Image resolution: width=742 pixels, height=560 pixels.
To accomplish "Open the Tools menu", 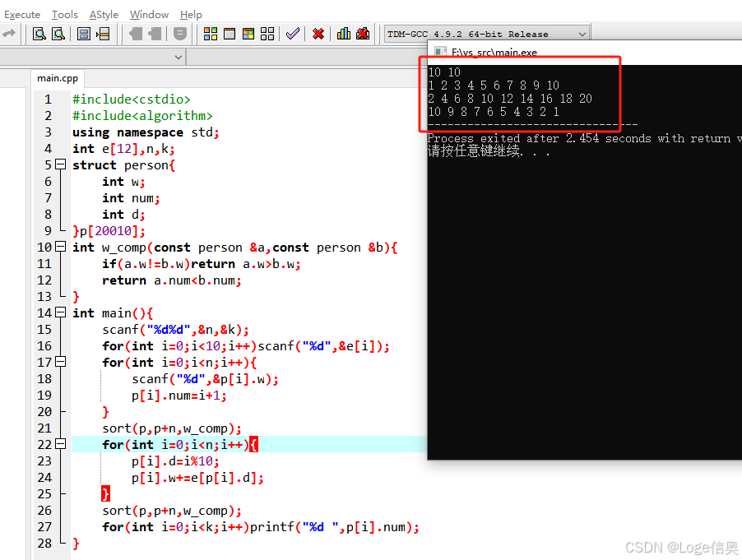I will pyautogui.click(x=64, y=15).
